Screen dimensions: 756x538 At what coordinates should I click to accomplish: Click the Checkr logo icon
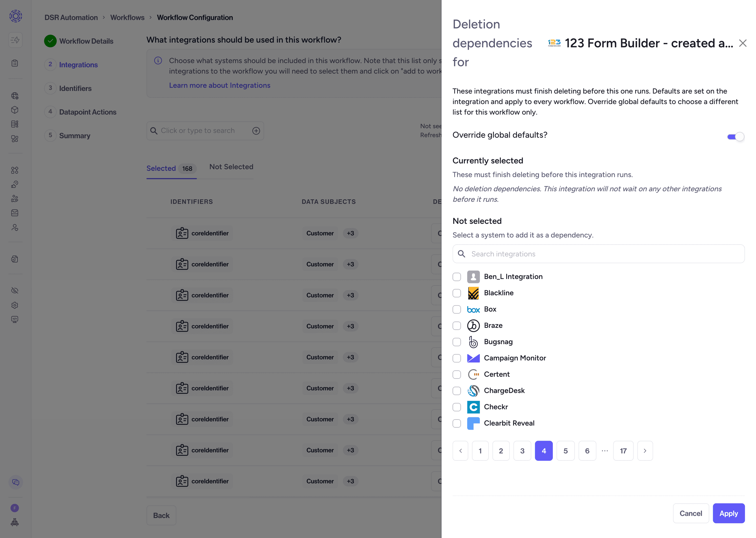pos(473,407)
